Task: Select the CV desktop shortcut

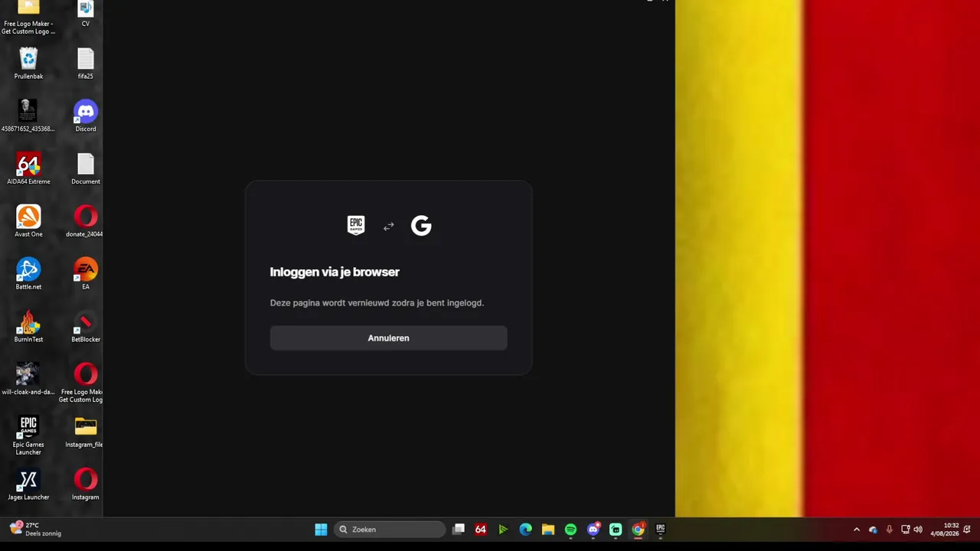Action: click(86, 14)
